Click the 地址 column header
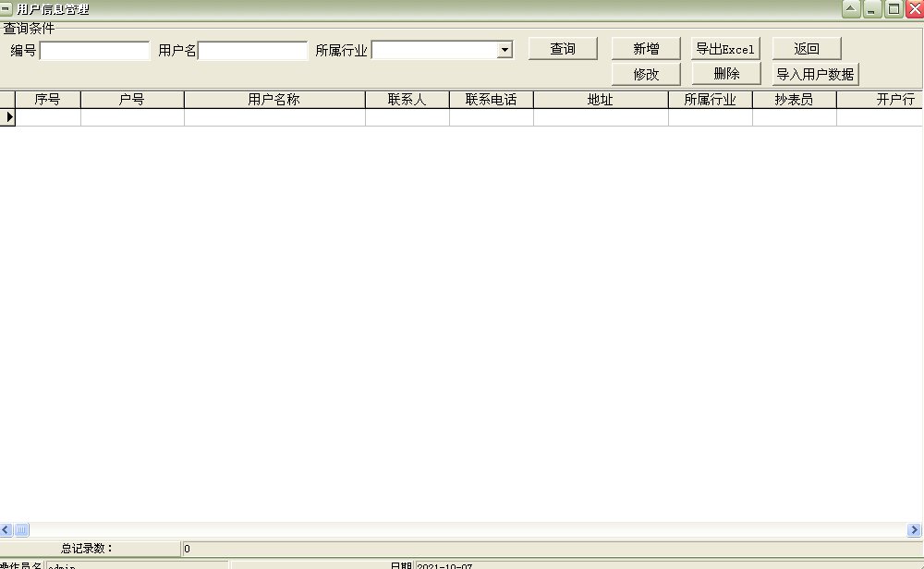 (601, 100)
